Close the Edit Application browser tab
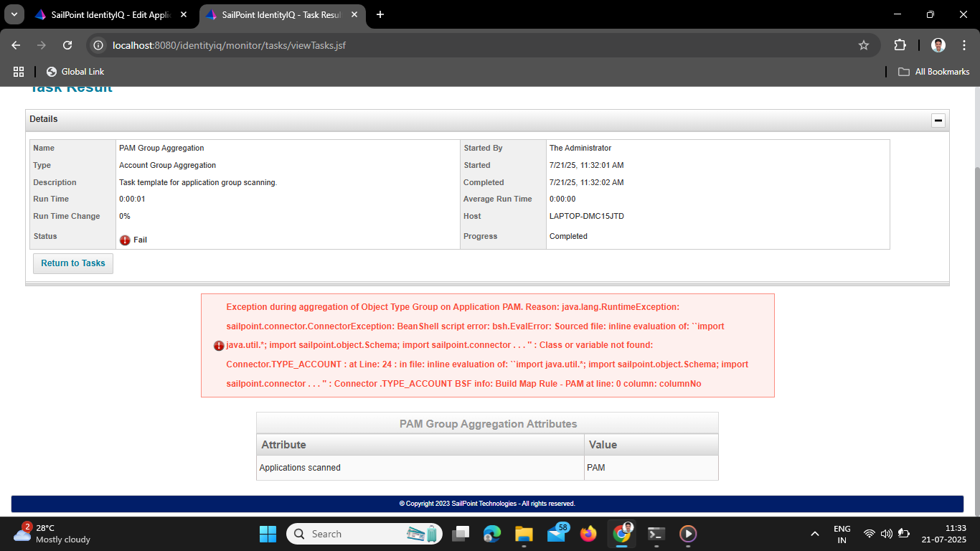The image size is (980, 551). pyautogui.click(x=182, y=14)
